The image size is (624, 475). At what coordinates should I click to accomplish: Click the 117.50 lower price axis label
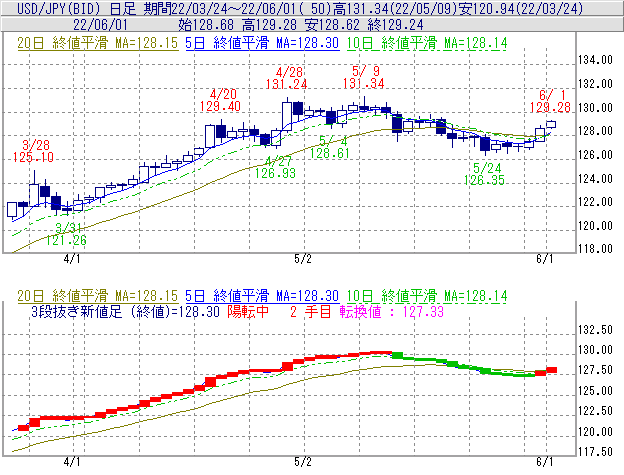point(595,452)
